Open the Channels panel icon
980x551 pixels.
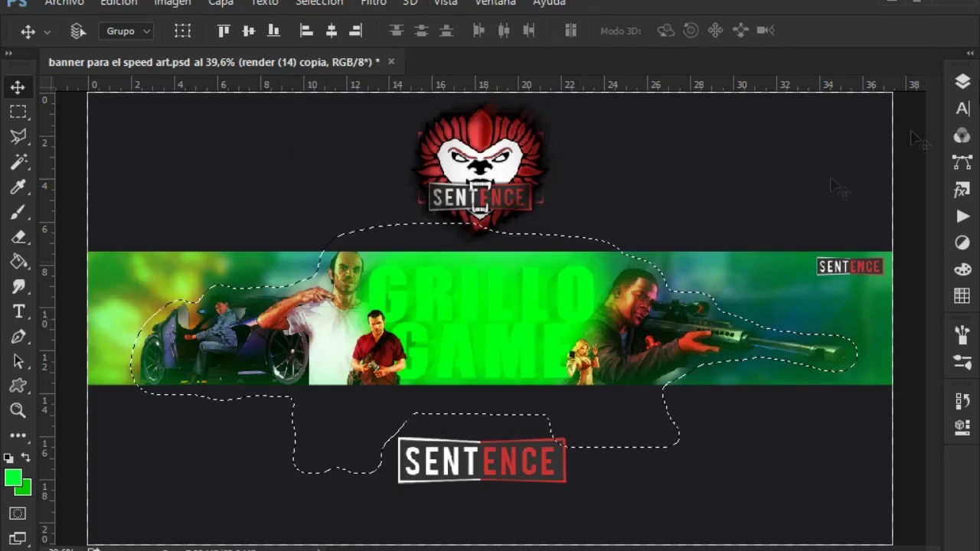point(962,135)
